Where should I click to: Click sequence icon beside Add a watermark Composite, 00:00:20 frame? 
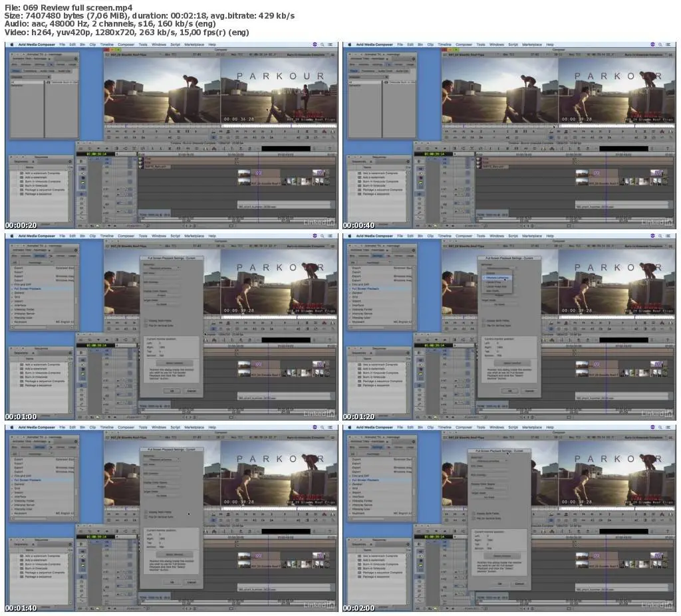[x=21, y=173]
